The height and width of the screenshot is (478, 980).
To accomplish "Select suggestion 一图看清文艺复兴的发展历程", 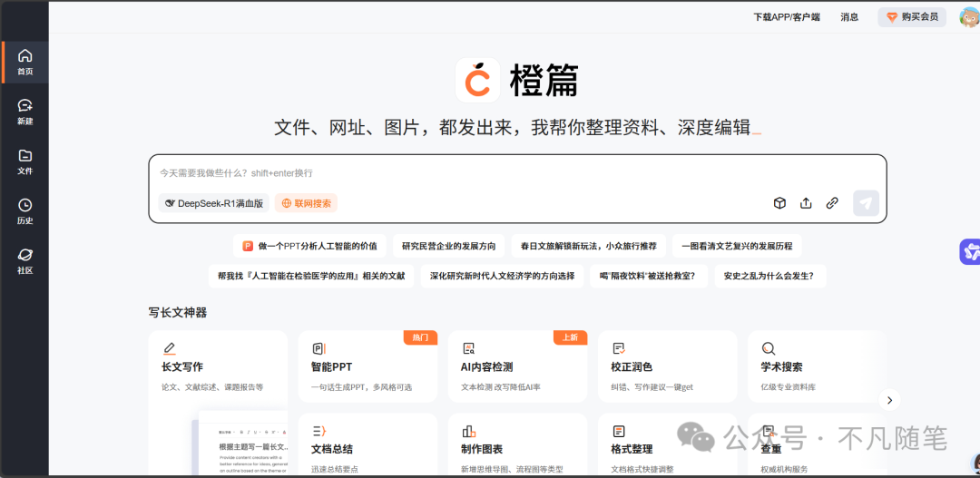I will pos(737,246).
